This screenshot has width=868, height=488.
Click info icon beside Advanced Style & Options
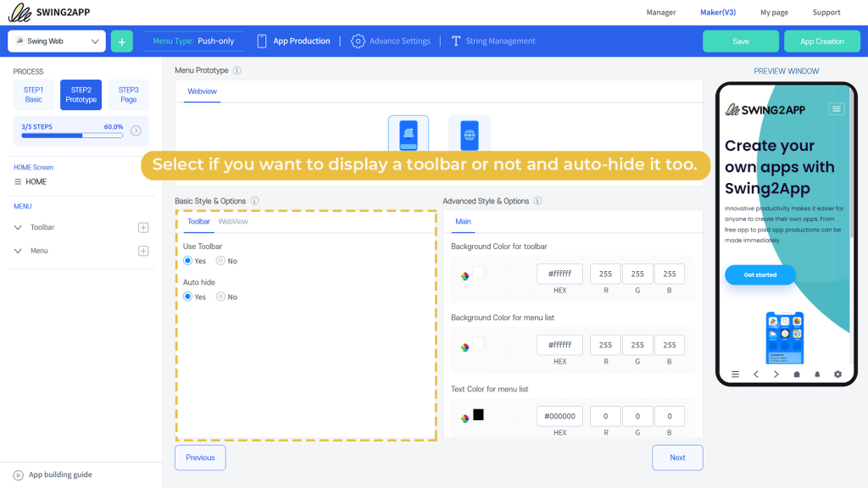[537, 201]
